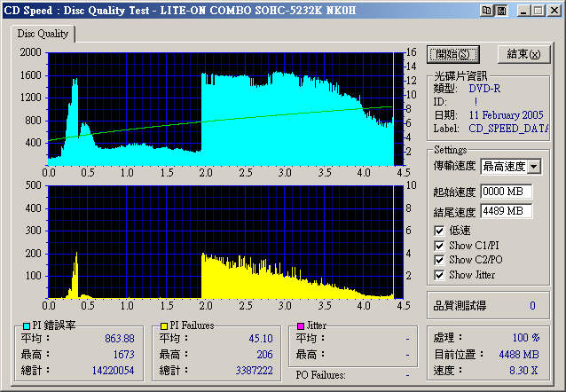
Task: Click the cyan PI error graph area
Action: pyautogui.click(x=225, y=109)
